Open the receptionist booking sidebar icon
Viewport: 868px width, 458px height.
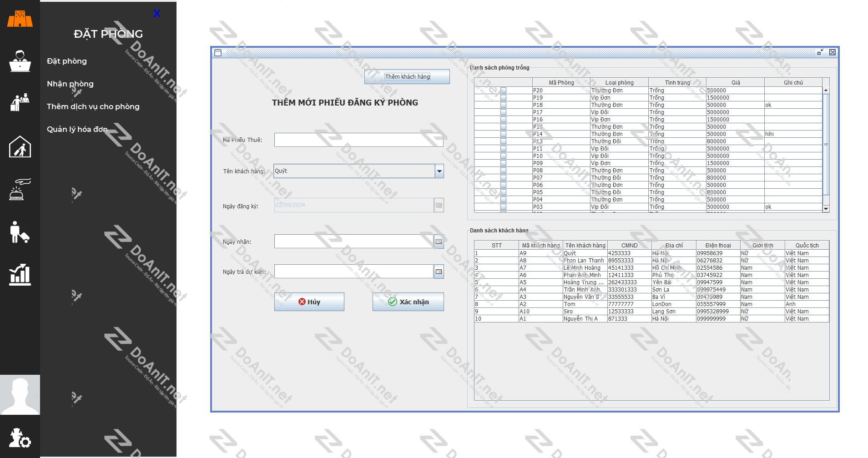point(20,61)
